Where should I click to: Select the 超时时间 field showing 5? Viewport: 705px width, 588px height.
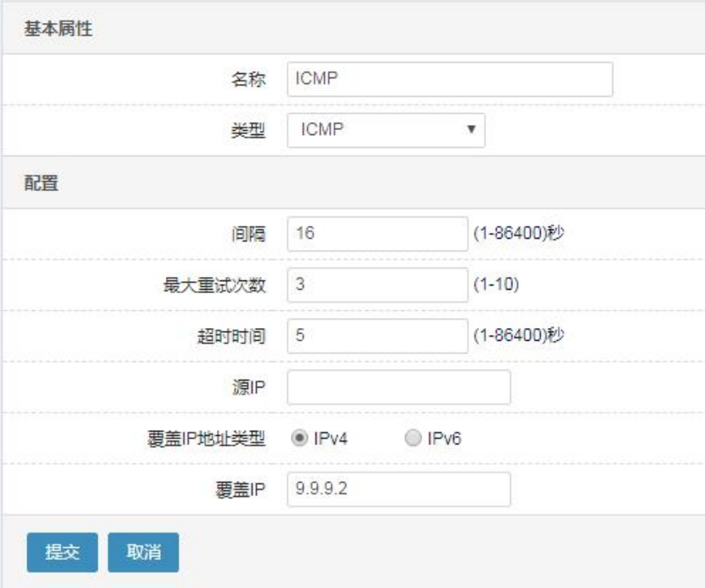(378, 336)
